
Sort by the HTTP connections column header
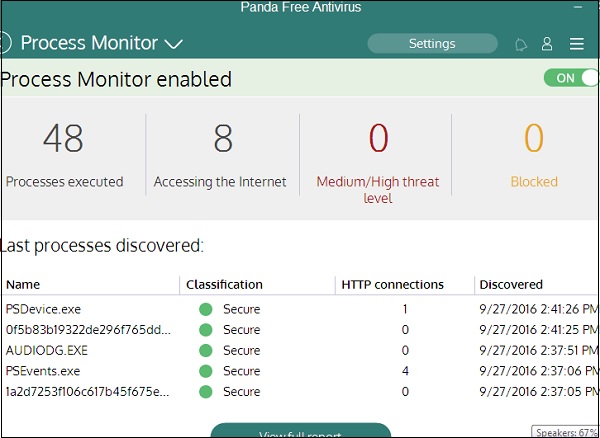(x=392, y=285)
